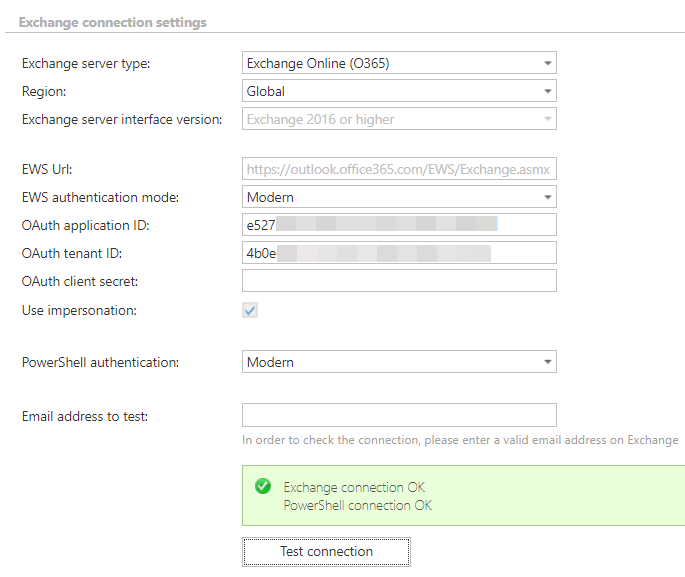Focus the OAuth application ID field

click(x=399, y=226)
